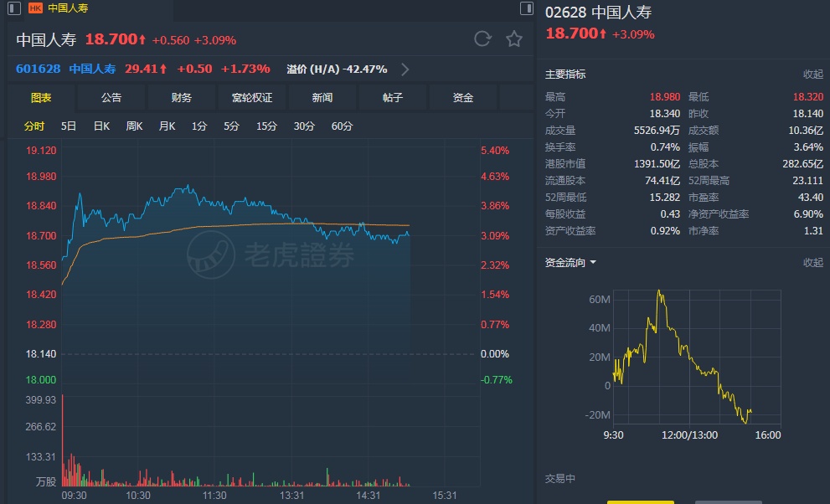The width and height of the screenshot is (830, 504).
Task: Open the 资金 tab
Action: [x=463, y=98]
